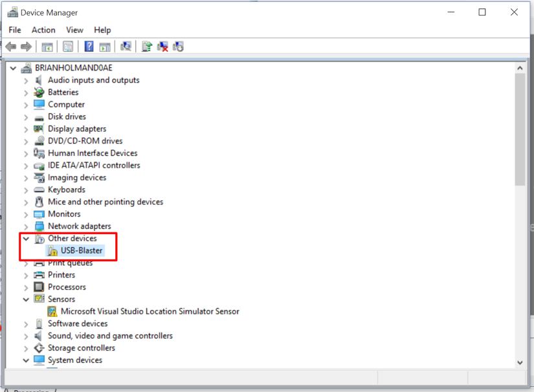Click the Storage controllers category icon

point(39,348)
